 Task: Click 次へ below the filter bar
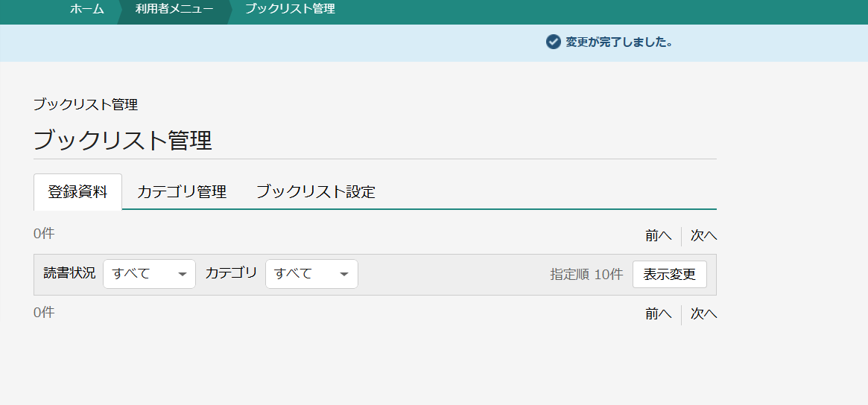point(703,314)
